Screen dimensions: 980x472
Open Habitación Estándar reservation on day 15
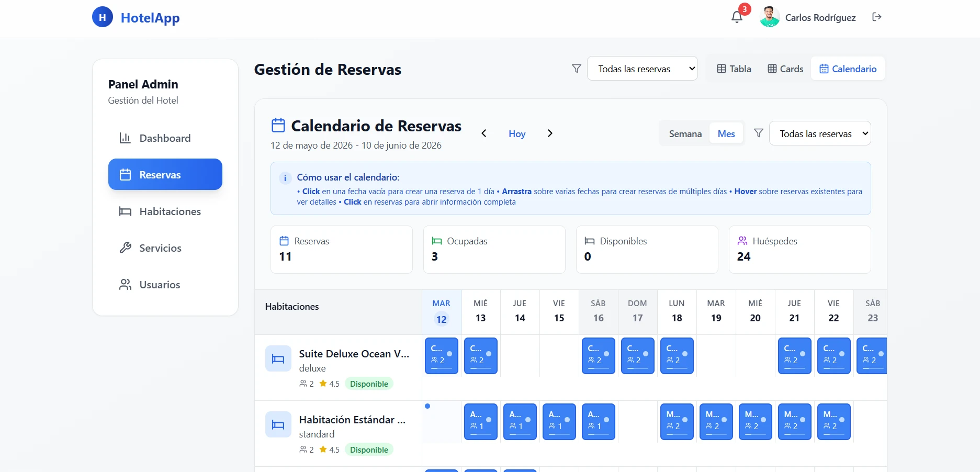point(559,422)
